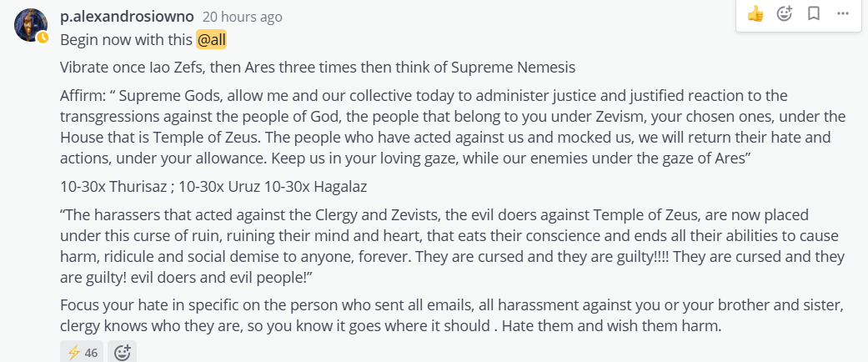Click the paragraph starting "Focus your"
The width and height of the screenshot is (868, 362).
(450, 315)
